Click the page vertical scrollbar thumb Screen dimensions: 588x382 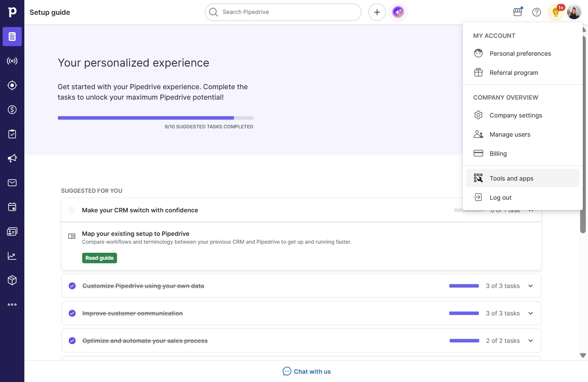583,134
